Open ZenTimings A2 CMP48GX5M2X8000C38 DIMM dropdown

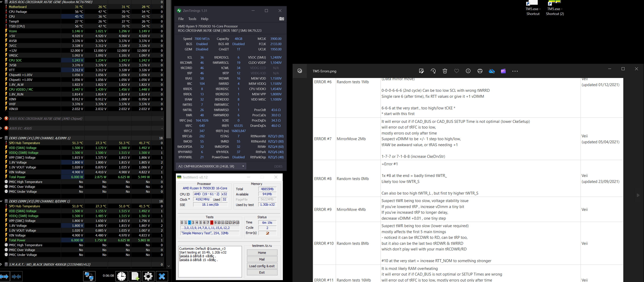tap(211, 166)
